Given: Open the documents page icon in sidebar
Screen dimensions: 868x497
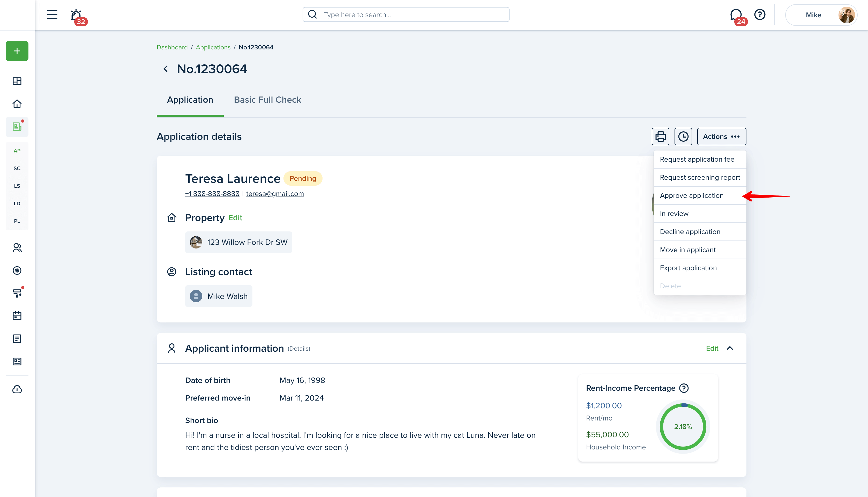Looking at the screenshot, I should pos(17,338).
